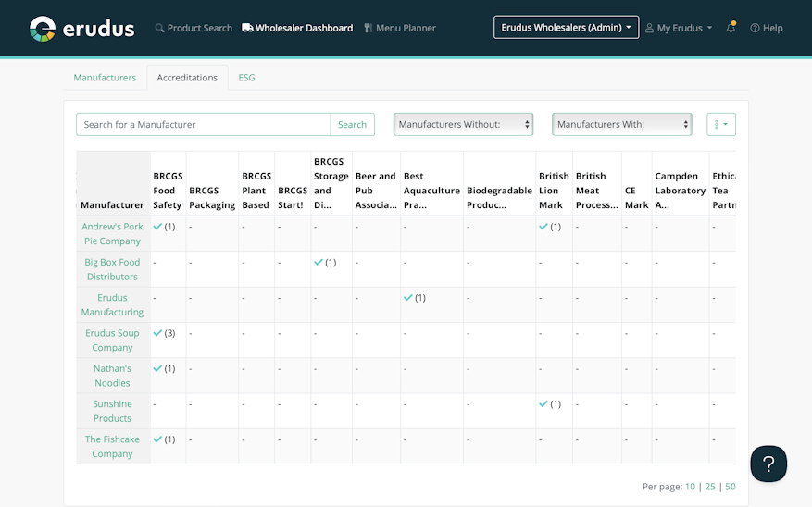Image resolution: width=812 pixels, height=507 pixels.
Task: Focus the Search for a Manufacturer field
Action: point(203,124)
